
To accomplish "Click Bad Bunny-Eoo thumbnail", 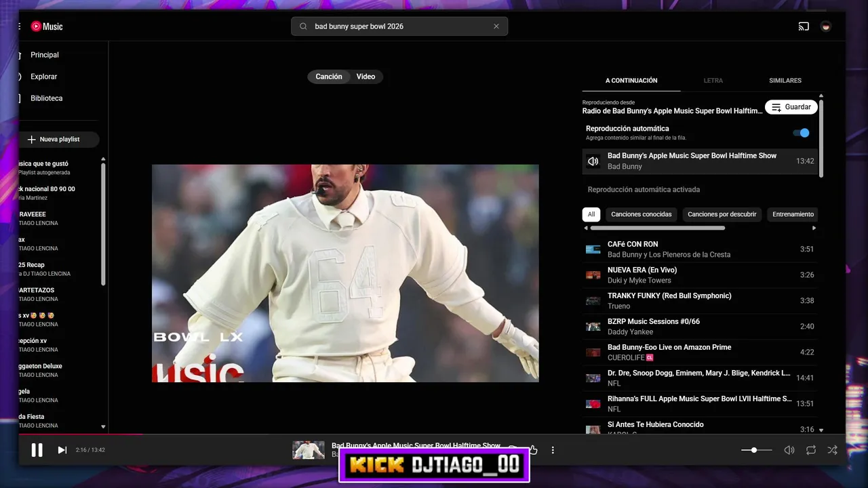I will pos(593,352).
